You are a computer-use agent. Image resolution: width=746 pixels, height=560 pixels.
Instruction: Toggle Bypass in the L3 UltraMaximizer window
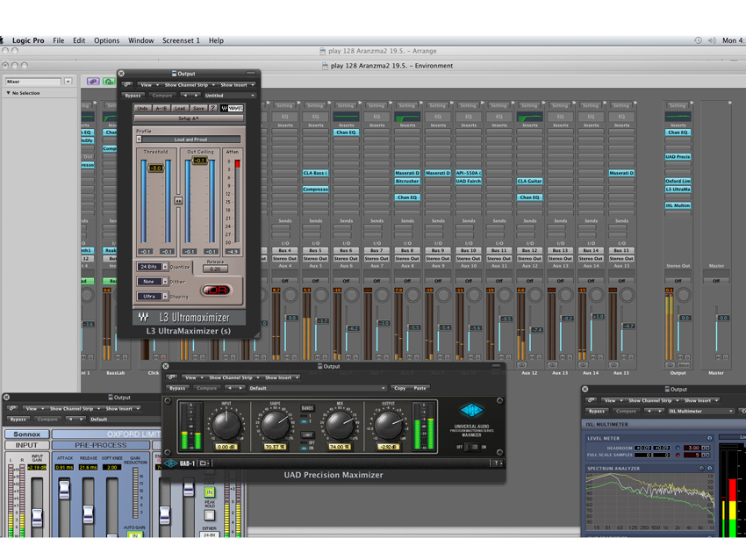(133, 95)
